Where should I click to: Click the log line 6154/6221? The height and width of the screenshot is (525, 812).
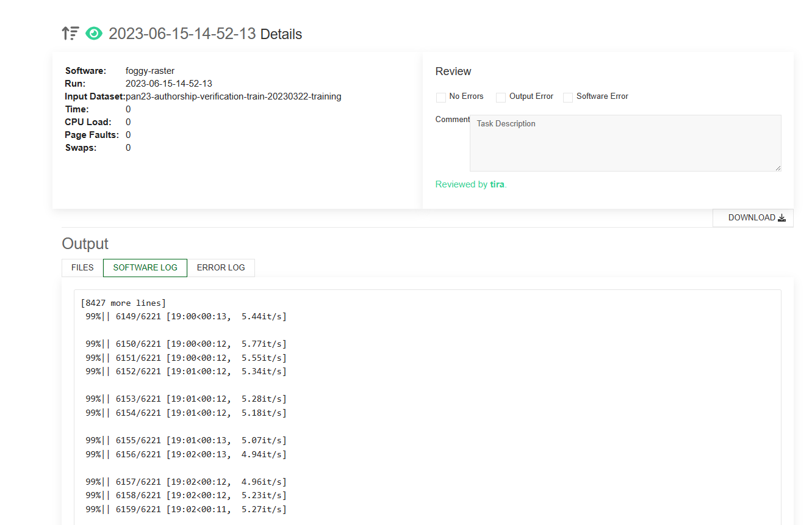186,413
